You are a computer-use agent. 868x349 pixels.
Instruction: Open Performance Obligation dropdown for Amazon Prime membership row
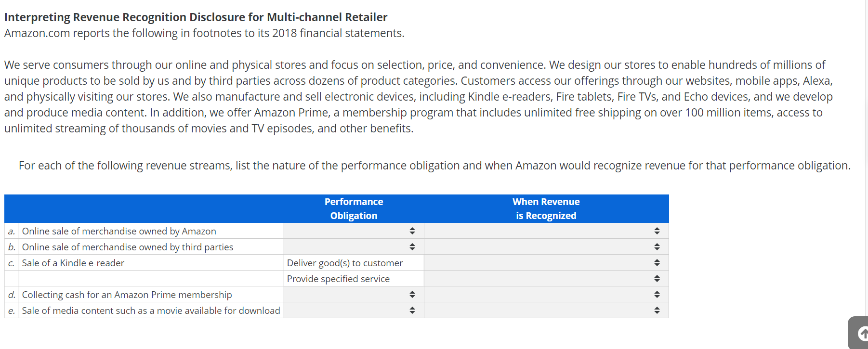(412, 294)
